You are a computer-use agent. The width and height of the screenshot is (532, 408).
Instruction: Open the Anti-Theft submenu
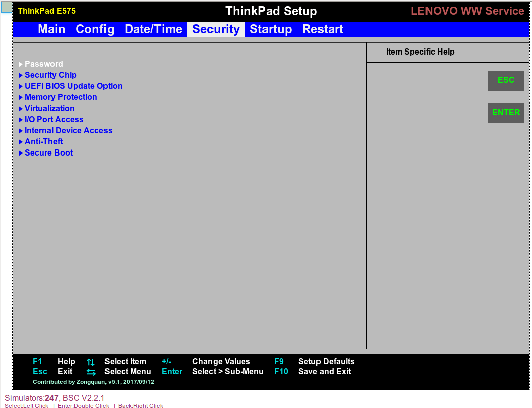tap(44, 141)
